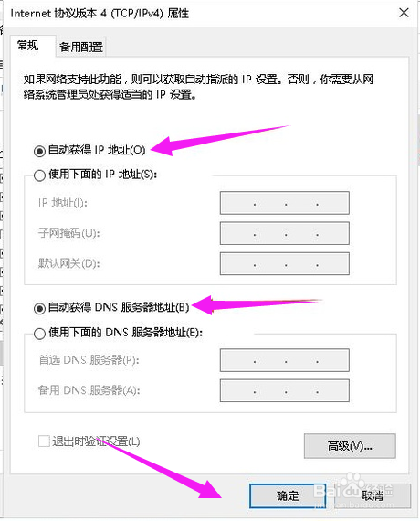Image resolution: width=420 pixels, height=521 pixels.
Task: Switch to the 常规 tab
Action: click(x=29, y=46)
